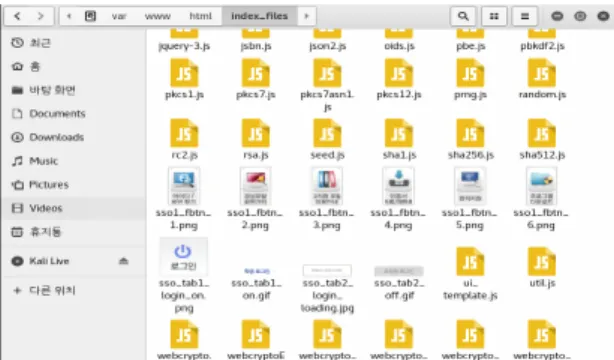614x360 pixels.
Task: Select the sso1_fbtn_6.png thumbnail
Action: [x=542, y=186]
